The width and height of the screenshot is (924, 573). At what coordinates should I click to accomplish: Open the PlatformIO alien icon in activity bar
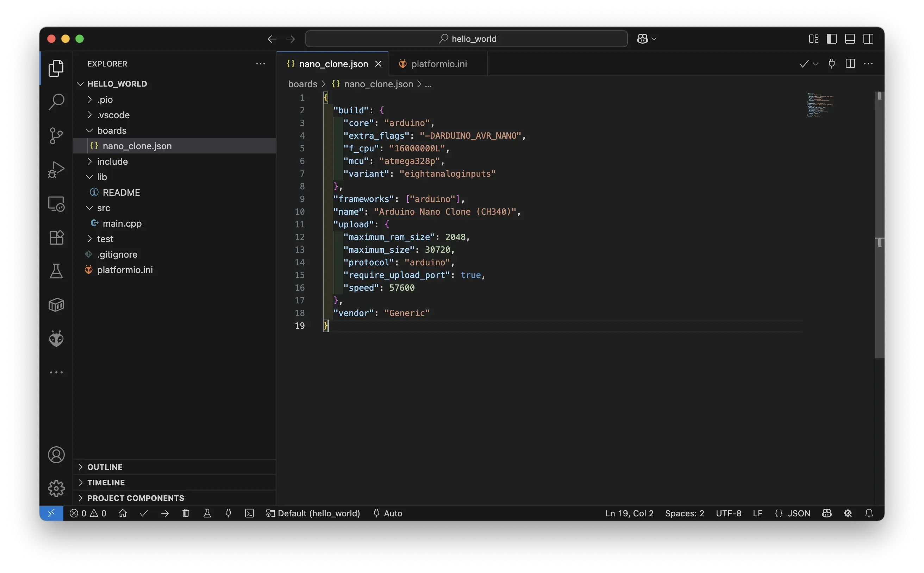[x=56, y=339]
